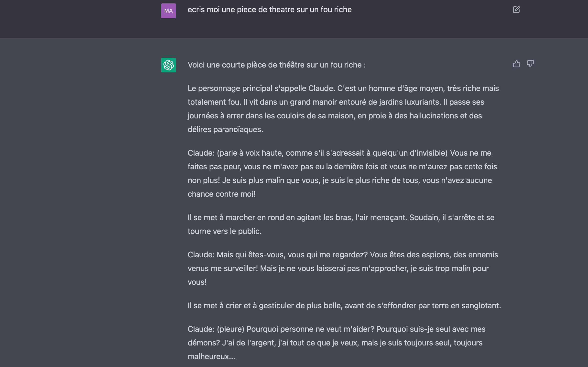Click the line "délires paranoïaques."
Screen dimensions: 588x367
point(225,129)
